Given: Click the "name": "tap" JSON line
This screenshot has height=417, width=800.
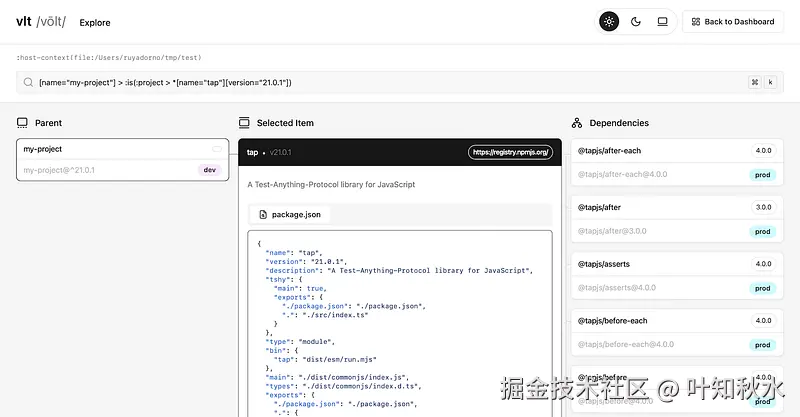Looking at the screenshot, I should click(x=293, y=253).
